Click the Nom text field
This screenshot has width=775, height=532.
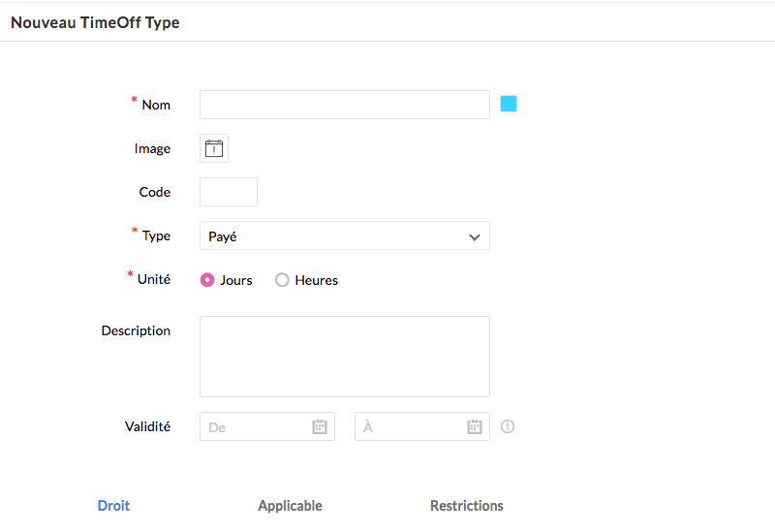coord(344,105)
